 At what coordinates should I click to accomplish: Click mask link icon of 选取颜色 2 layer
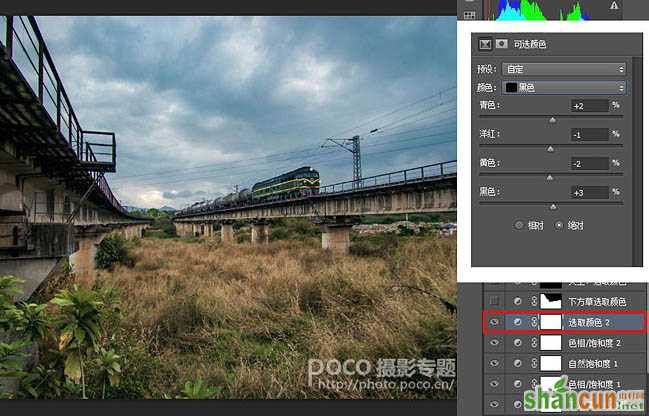(534, 322)
